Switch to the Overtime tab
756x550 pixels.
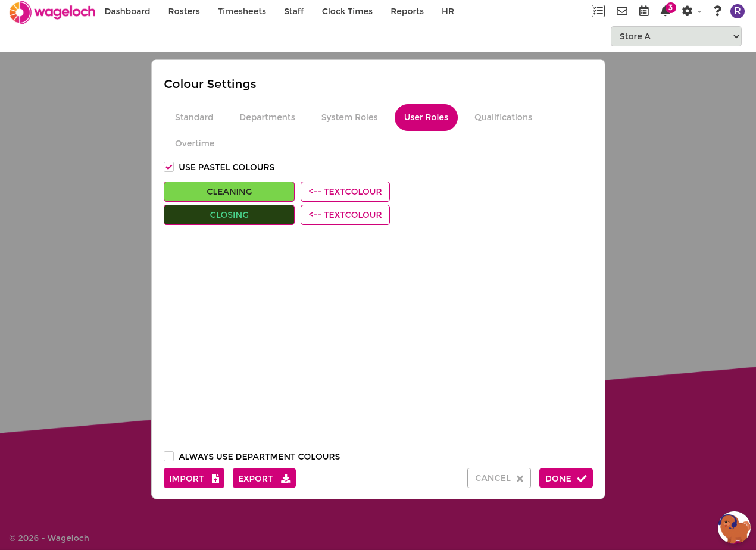(x=195, y=143)
